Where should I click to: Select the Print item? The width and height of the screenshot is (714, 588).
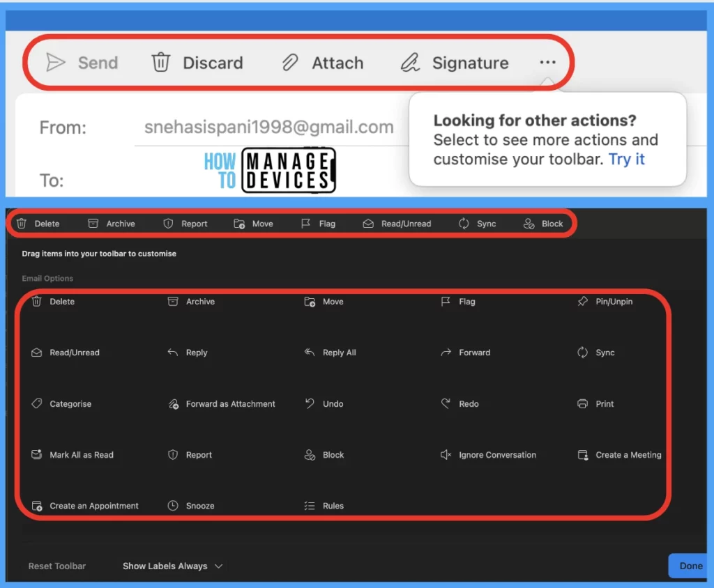[595, 403]
